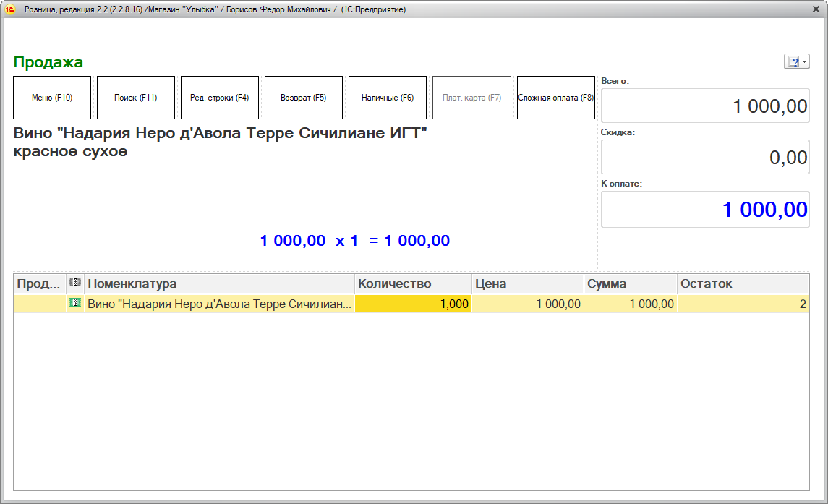This screenshot has width=828, height=504.
Task: Open Ред. строки (F4) row editor
Action: 220,98
